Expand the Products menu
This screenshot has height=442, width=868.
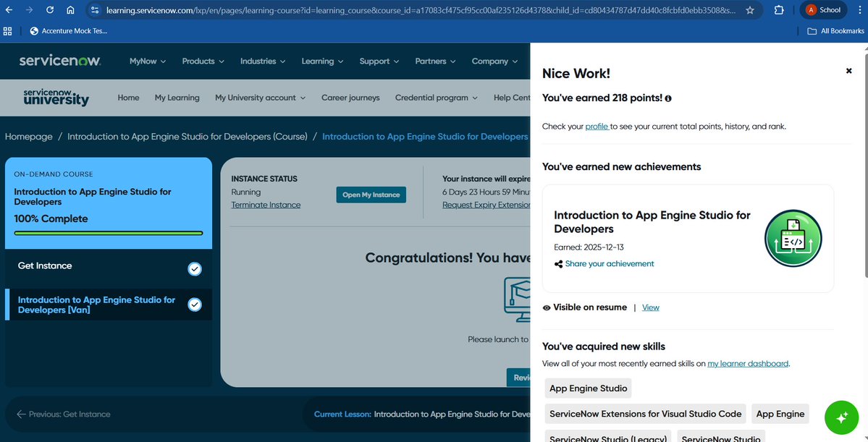coord(203,61)
